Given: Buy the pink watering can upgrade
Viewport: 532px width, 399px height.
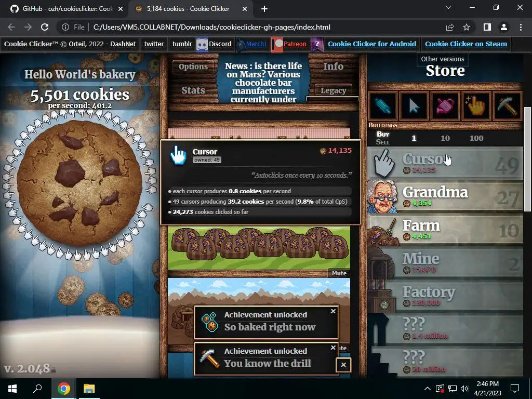Looking at the screenshot, I should (x=445, y=107).
